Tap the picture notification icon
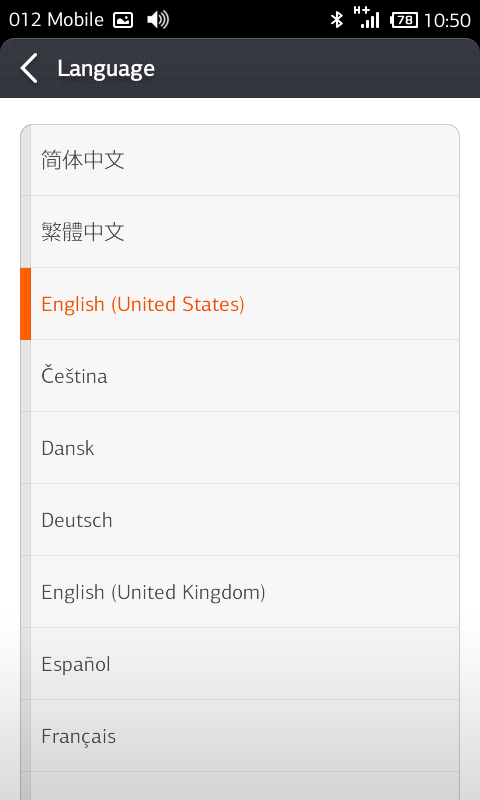 pos(123,20)
